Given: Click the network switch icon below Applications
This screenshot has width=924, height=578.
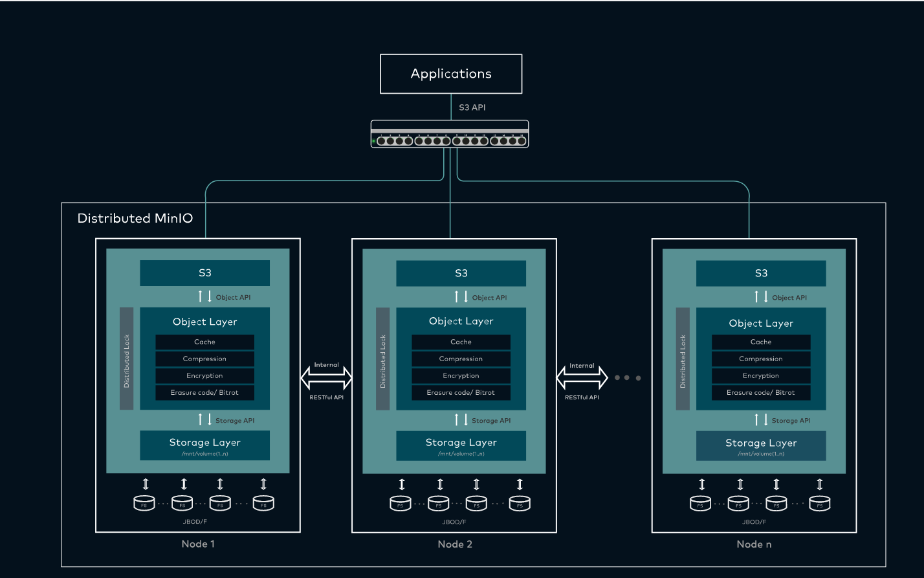Looking at the screenshot, I should (450, 134).
